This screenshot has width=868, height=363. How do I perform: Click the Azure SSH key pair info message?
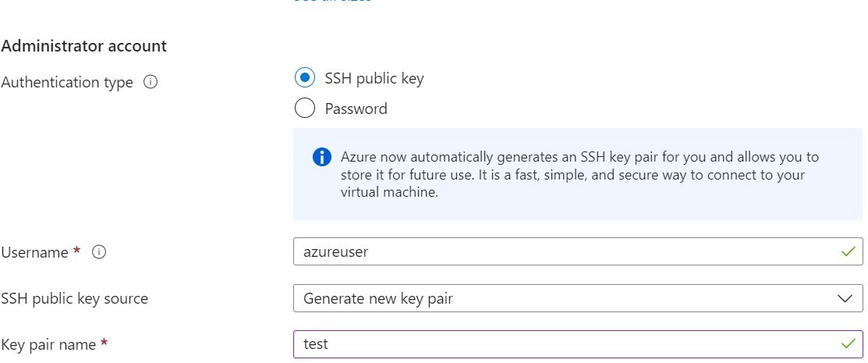(x=578, y=174)
